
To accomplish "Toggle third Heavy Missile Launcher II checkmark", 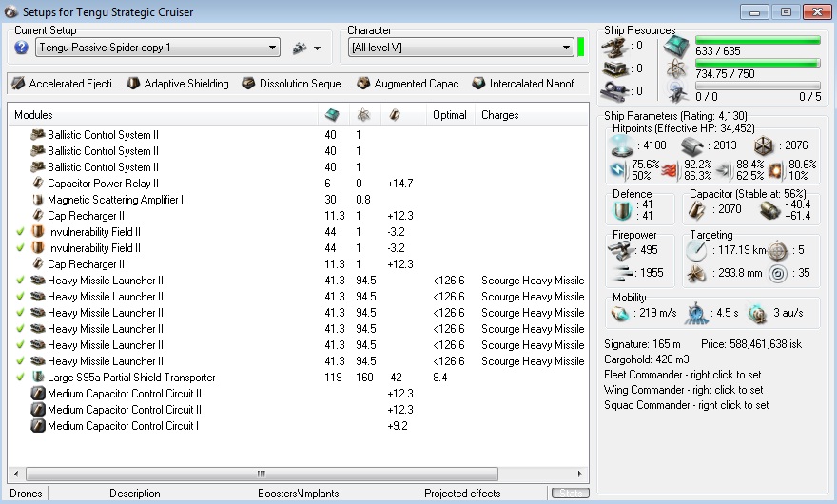I will (x=20, y=312).
